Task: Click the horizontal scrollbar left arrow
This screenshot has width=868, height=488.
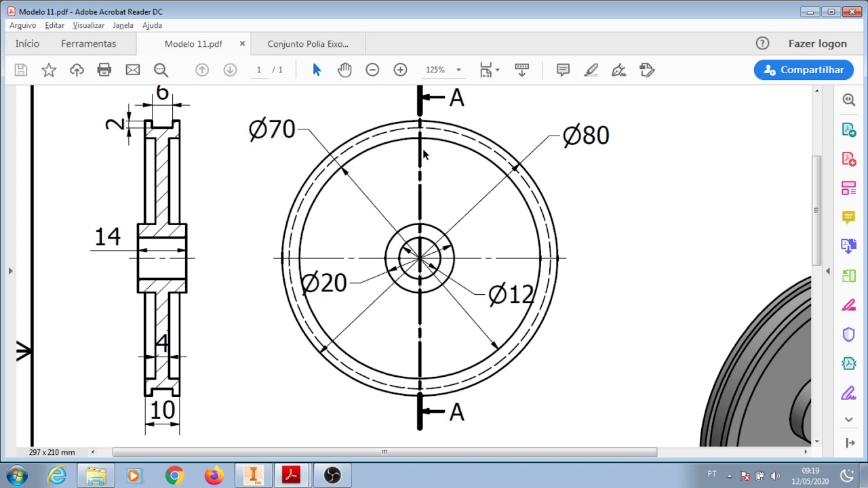Action: tap(93, 452)
